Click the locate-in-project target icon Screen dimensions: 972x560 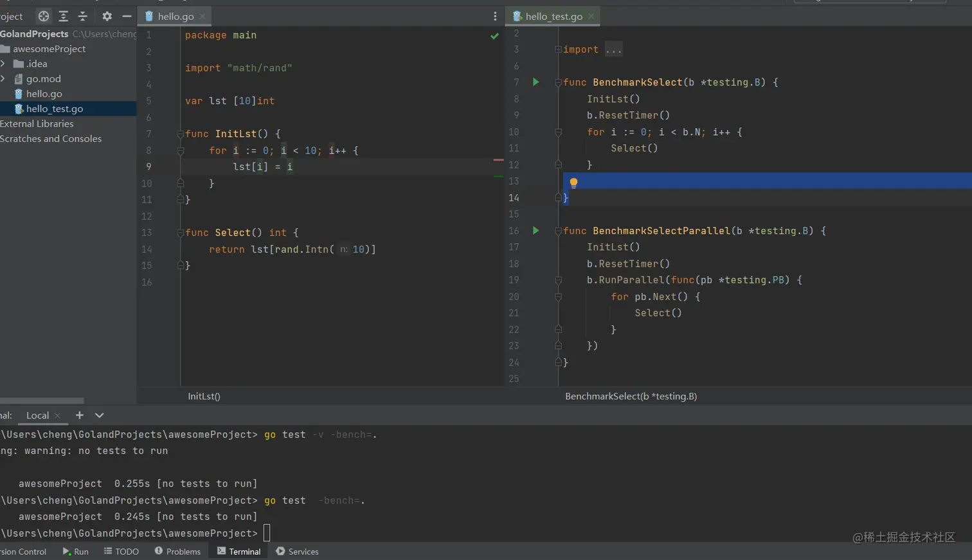pyautogui.click(x=44, y=16)
